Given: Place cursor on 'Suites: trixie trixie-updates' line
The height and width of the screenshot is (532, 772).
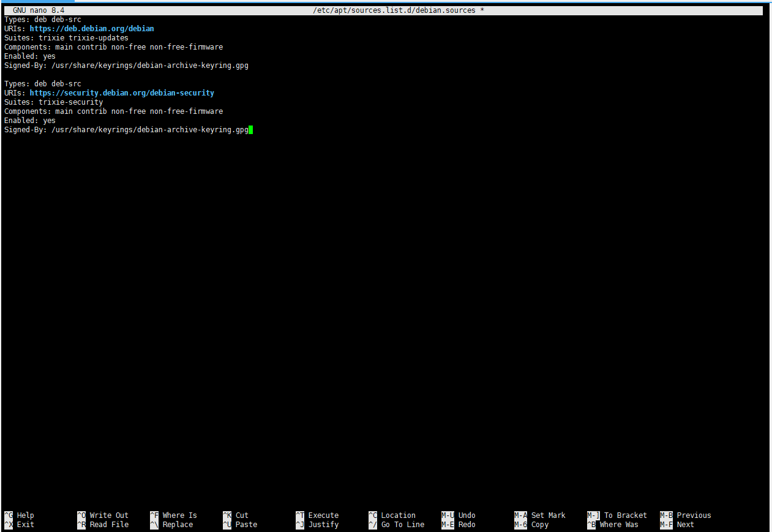Looking at the screenshot, I should (66, 38).
